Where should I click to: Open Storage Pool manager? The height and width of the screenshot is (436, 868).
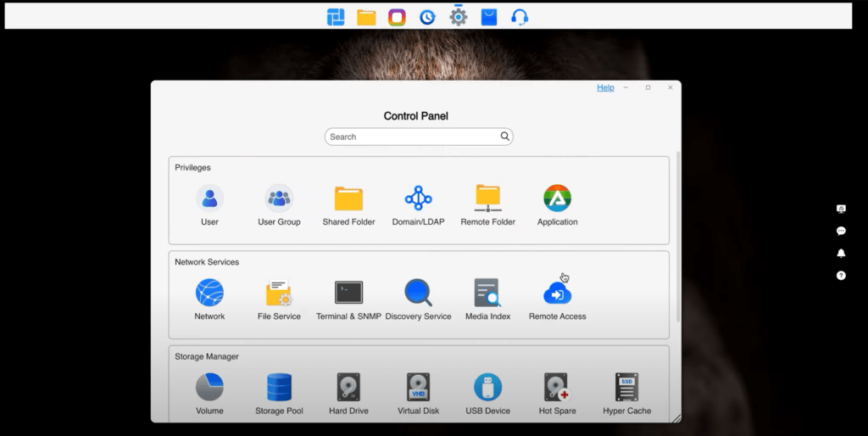(x=279, y=388)
